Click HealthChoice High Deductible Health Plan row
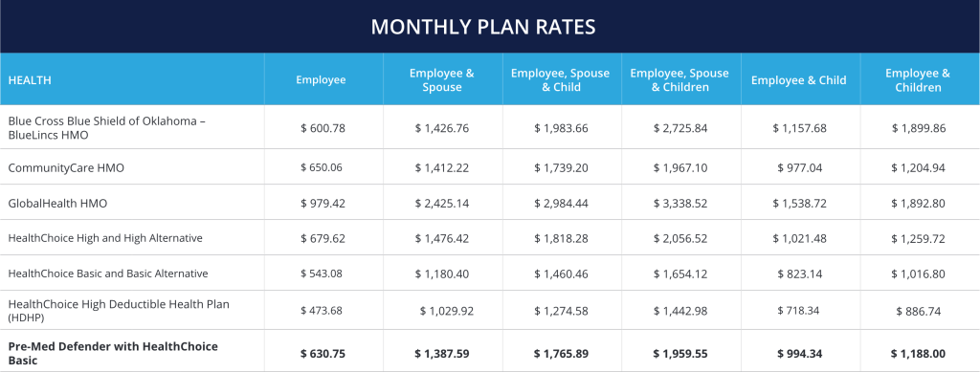 (x=490, y=310)
